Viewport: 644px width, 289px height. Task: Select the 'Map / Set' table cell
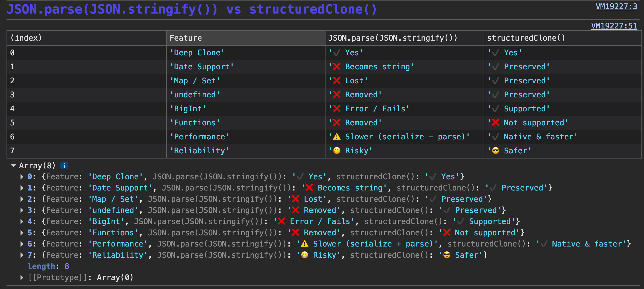coord(195,81)
